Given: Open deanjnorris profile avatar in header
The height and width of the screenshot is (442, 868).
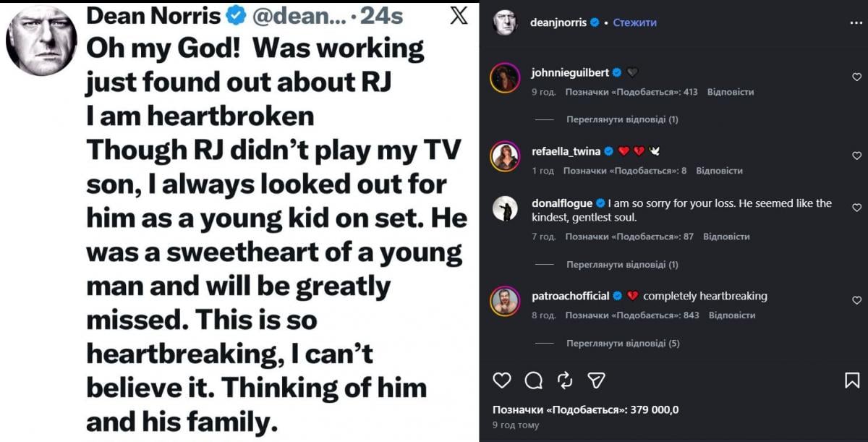Looking at the screenshot, I should coord(506,22).
